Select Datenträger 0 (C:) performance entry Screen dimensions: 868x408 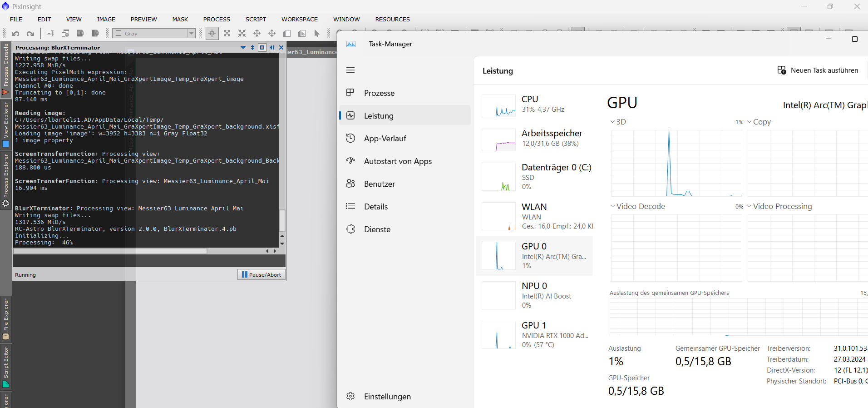tap(534, 177)
